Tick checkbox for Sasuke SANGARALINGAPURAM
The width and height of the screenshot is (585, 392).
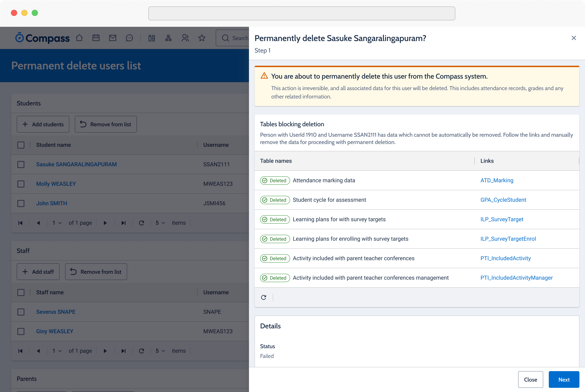tap(21, 165)
